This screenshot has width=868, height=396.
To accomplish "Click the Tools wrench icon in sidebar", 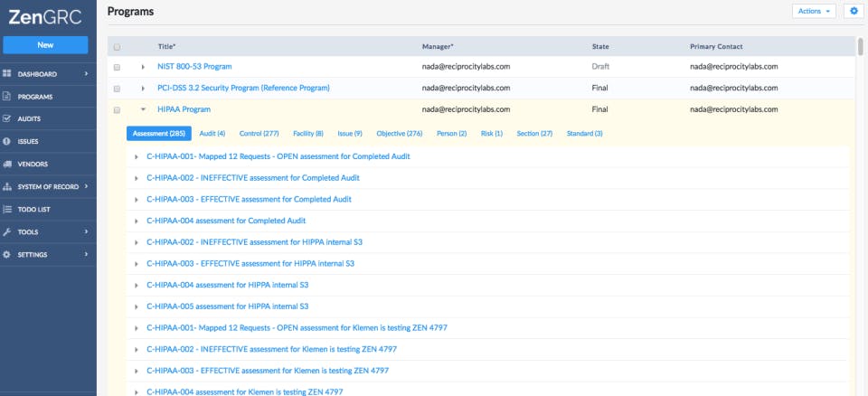I will tap(7, 232).
